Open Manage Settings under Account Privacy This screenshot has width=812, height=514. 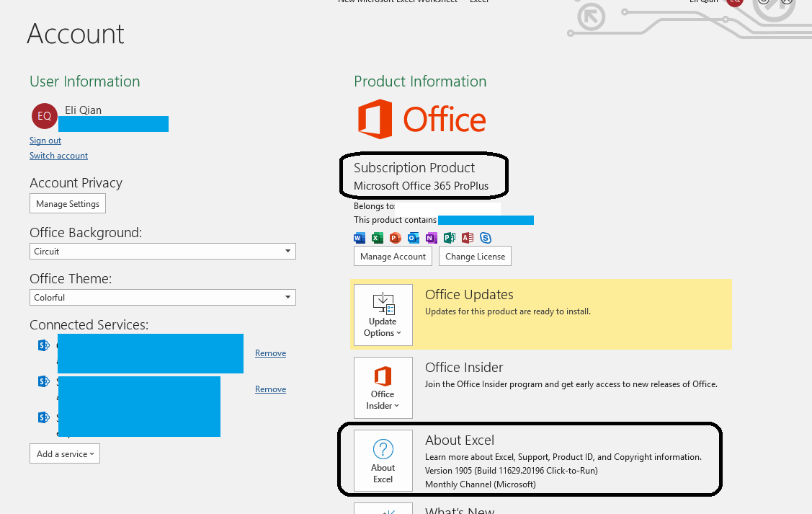pos(68,203)
